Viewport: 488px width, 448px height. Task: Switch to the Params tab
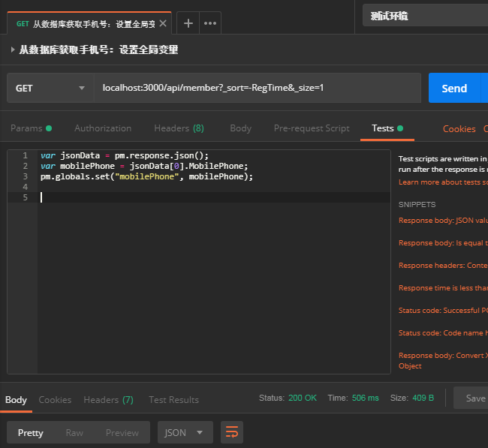click(x=26, y=128)
